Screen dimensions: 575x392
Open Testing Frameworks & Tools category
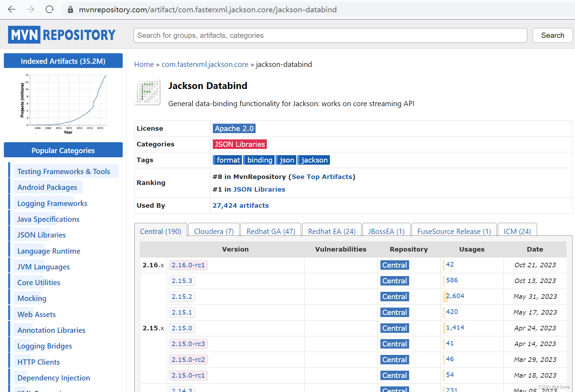click(x=64, y=172)
